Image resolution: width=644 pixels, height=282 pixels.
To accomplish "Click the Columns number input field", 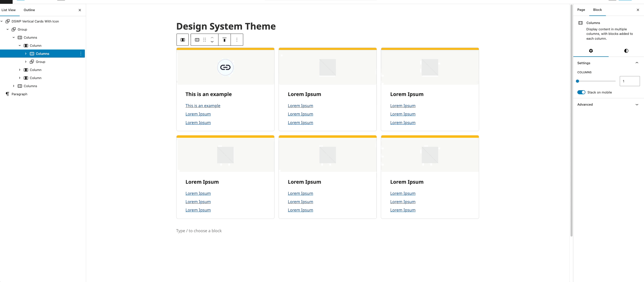I will click(630, 81).
